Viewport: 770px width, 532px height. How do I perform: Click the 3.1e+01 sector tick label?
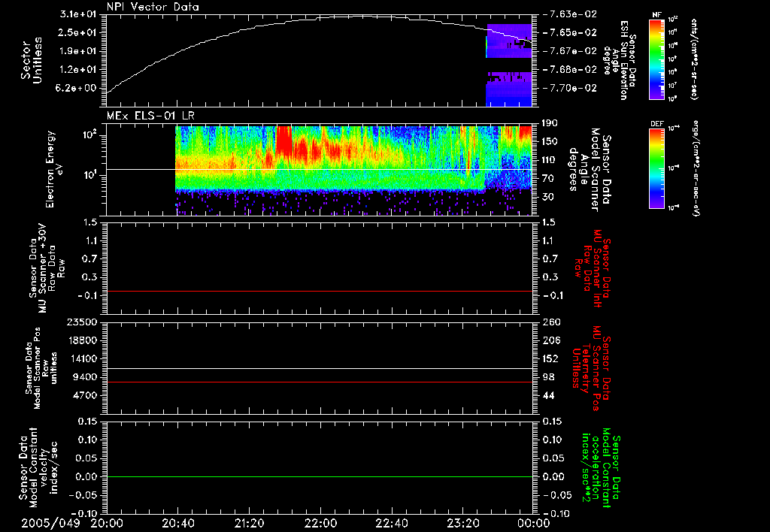tap(78, 14)
